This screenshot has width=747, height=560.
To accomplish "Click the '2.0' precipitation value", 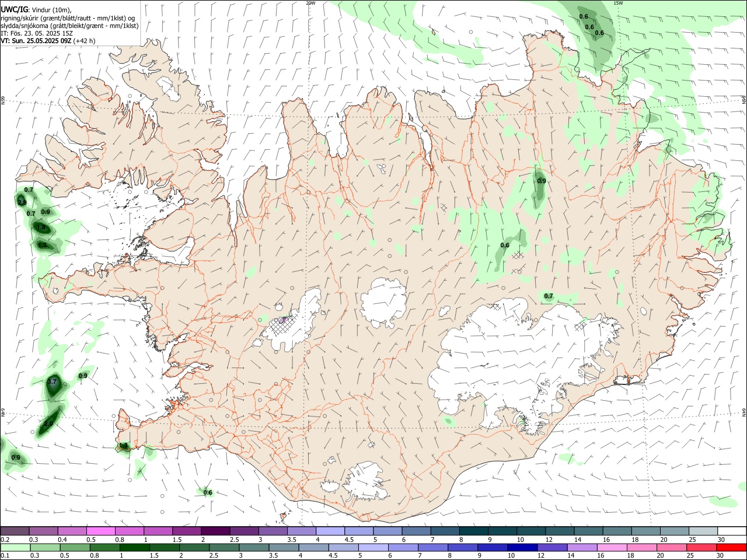I will [x=48, y=424].
